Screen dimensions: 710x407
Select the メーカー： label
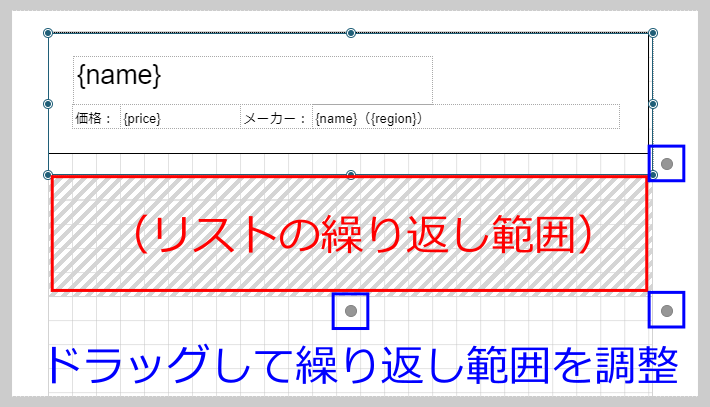coord(276,117)
